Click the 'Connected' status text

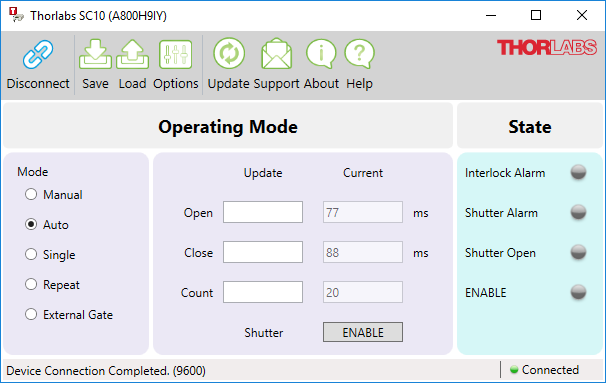(550, 370)
